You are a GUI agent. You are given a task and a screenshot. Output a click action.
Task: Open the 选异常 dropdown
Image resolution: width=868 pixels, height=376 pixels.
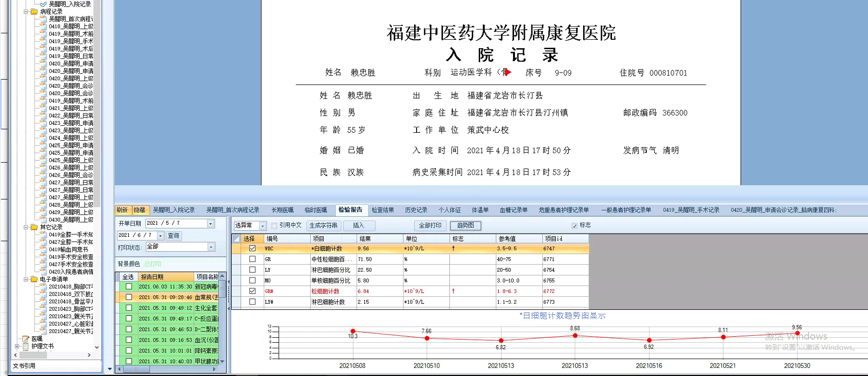262,226
